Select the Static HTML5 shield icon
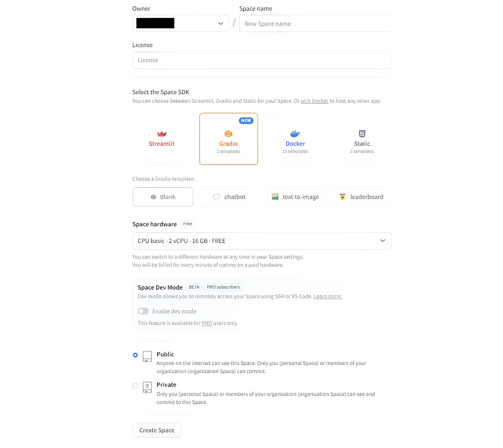 click(x=362, y=134)
